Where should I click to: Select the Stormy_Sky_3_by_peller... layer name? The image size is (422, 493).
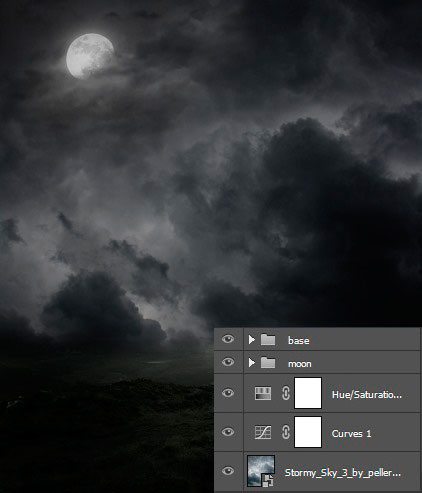tap(343, 473)
